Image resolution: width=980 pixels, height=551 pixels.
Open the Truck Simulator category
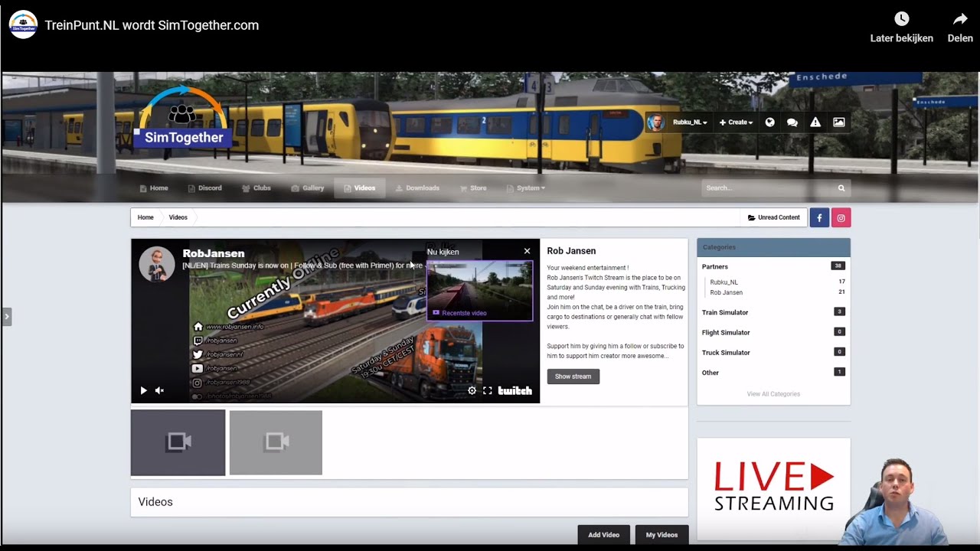click(726, 353)
